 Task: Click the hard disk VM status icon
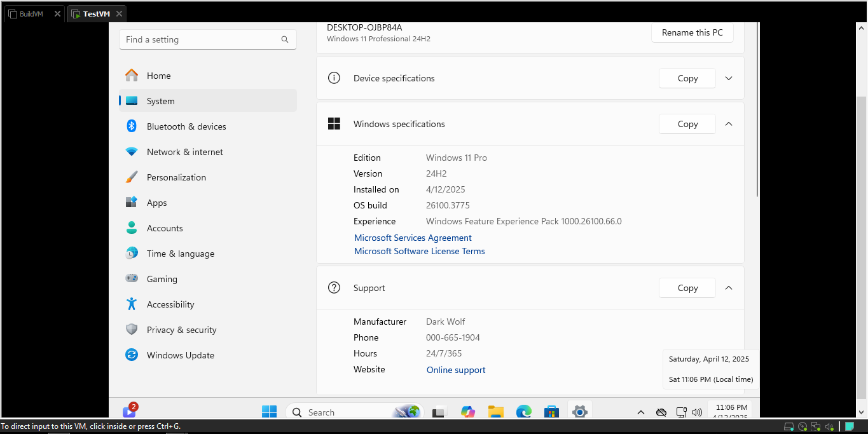tap(789, 426)
